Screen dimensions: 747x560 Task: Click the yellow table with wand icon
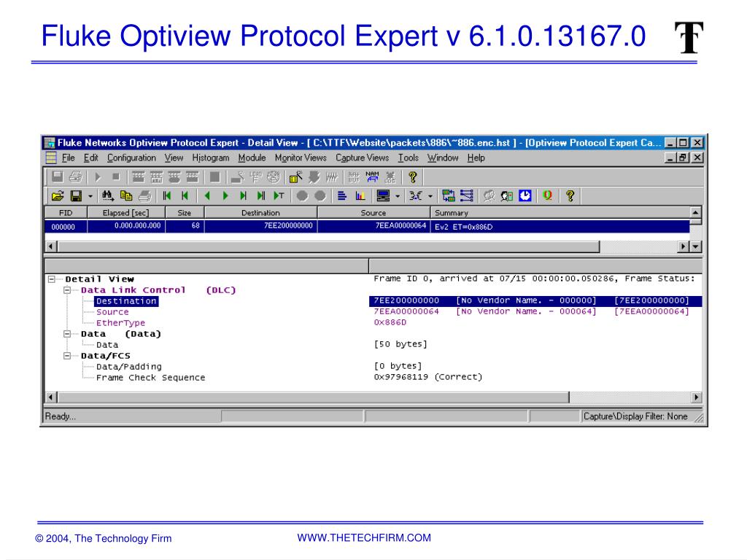pyautogui.click(x=296, y=178)
